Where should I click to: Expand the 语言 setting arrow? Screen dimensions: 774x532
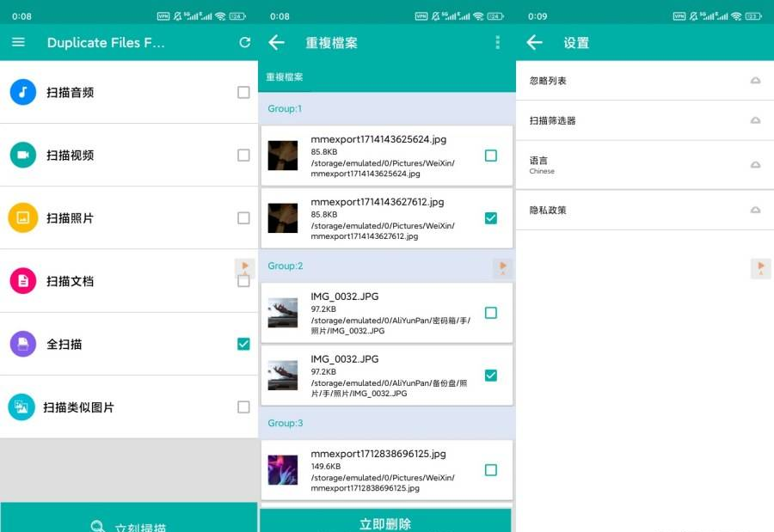point(755,165)
